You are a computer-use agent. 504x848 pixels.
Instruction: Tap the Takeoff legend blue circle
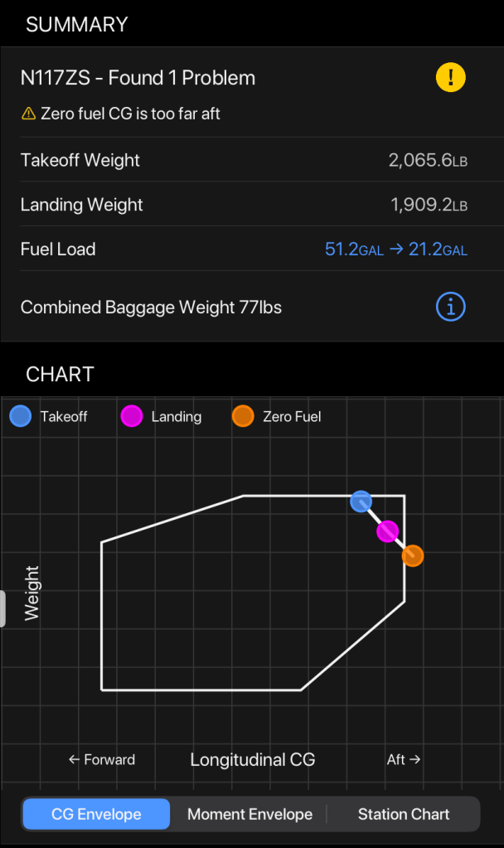point(21,416)
